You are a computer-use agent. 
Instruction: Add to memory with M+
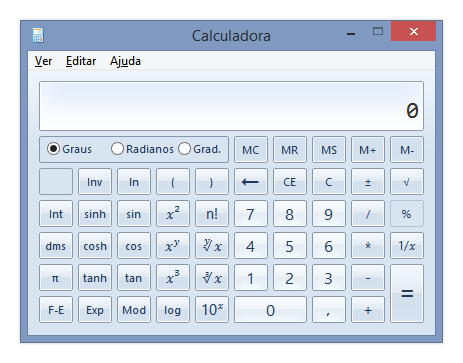click(x=368, y=150)
